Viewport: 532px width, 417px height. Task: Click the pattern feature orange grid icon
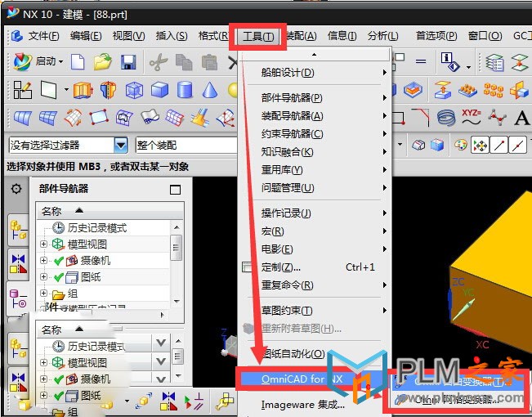tap(494, 90)
